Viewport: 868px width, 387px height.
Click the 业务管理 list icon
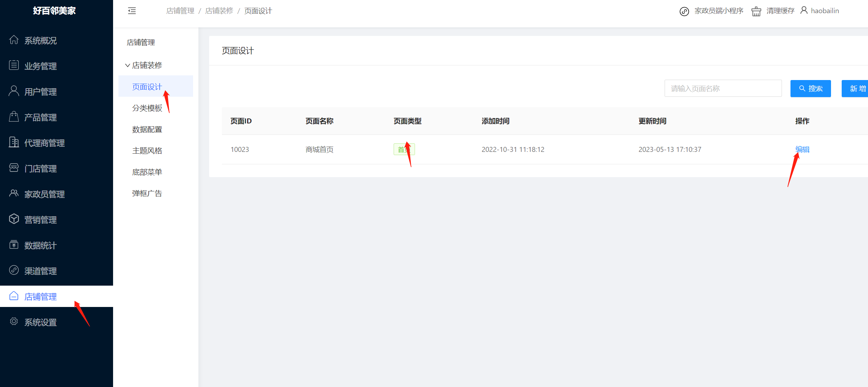(14, 65)
